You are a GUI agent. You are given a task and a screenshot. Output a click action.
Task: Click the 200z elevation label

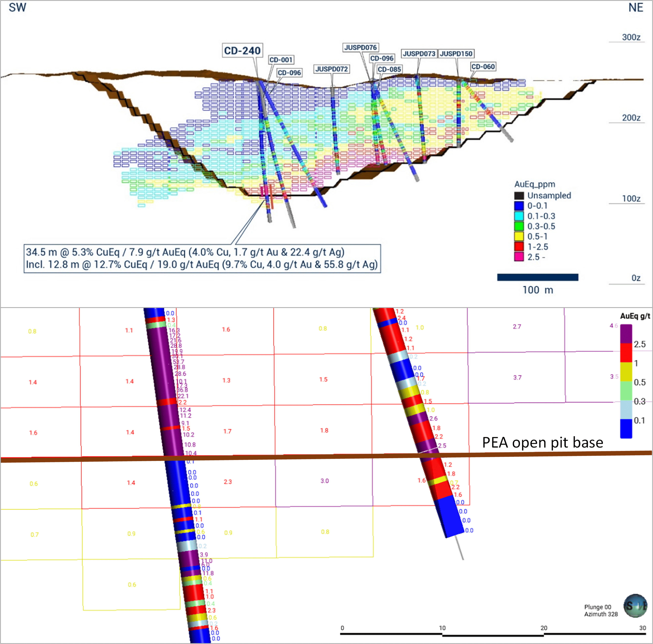tap(631, 118)
